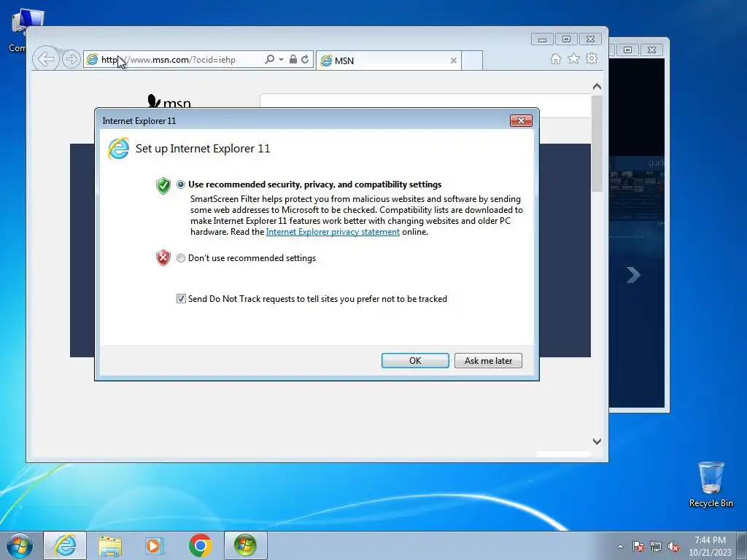Click the search magnifier in address bar

[x=269, y=60]
